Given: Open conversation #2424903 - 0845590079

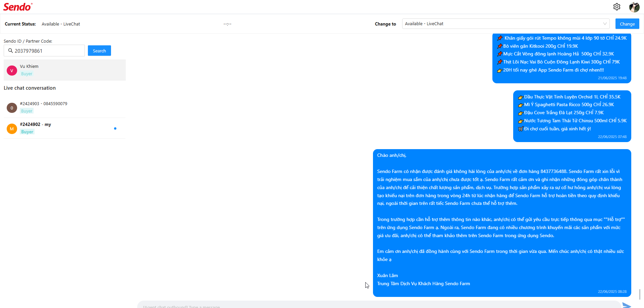Looking at the screenshot, I should coord(65,107).
